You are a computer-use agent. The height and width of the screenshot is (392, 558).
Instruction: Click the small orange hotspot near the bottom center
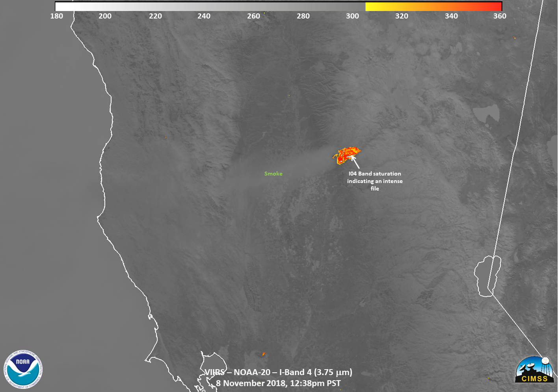pos(263,354)
